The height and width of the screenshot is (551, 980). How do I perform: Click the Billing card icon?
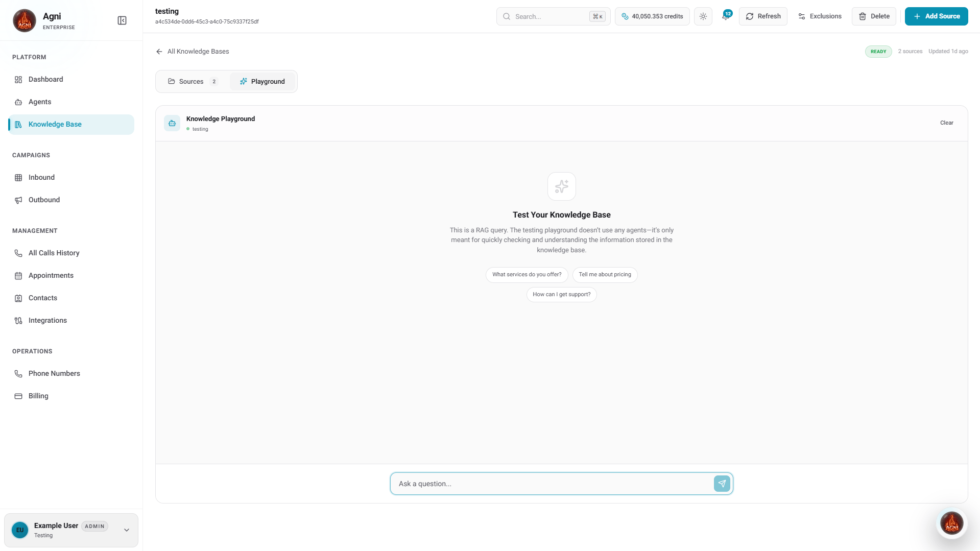point(18,396)
